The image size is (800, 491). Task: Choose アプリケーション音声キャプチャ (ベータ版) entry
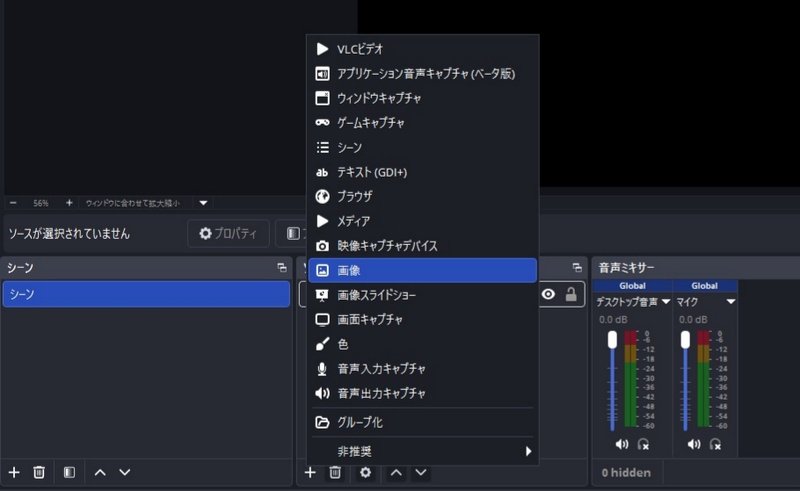pos(422,73)
